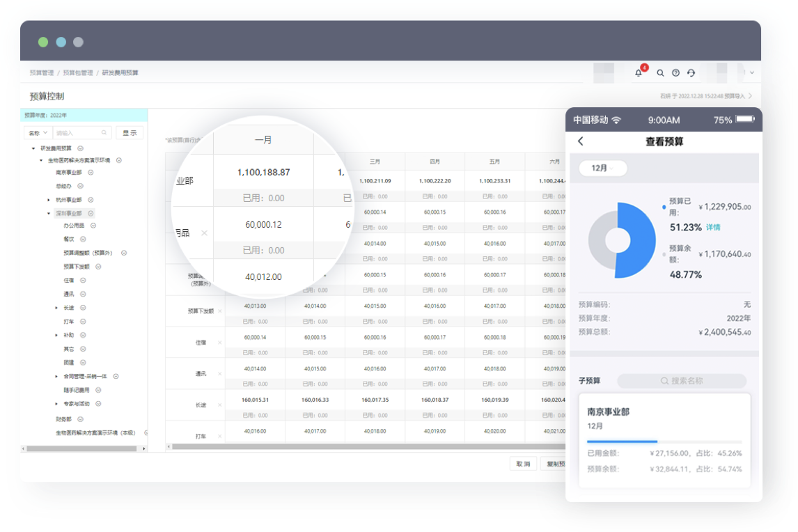
Task: Open the 详情 link beside 51.23%
Action: (713, 227)
